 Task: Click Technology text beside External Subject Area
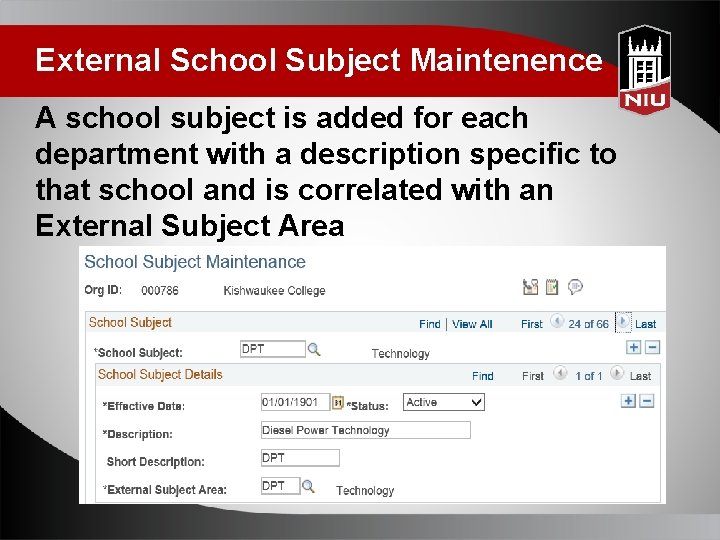tap(365, 491)
